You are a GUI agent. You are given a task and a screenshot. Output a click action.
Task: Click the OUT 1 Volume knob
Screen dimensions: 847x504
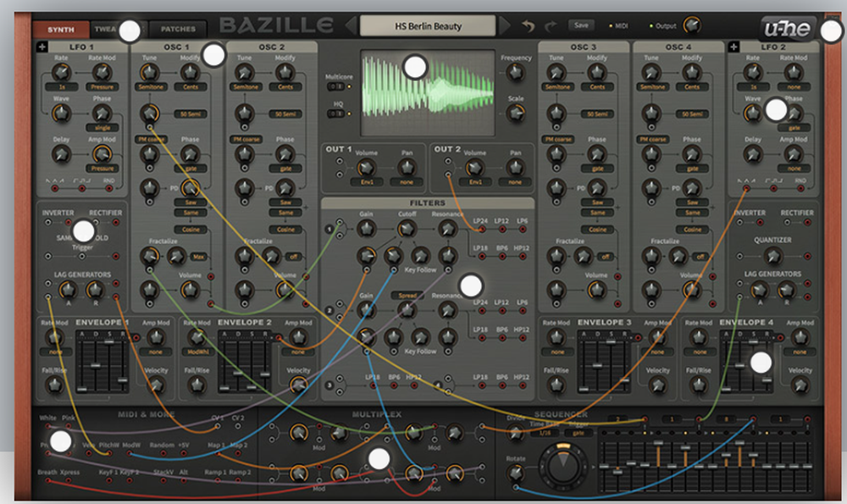coord(366,168)
